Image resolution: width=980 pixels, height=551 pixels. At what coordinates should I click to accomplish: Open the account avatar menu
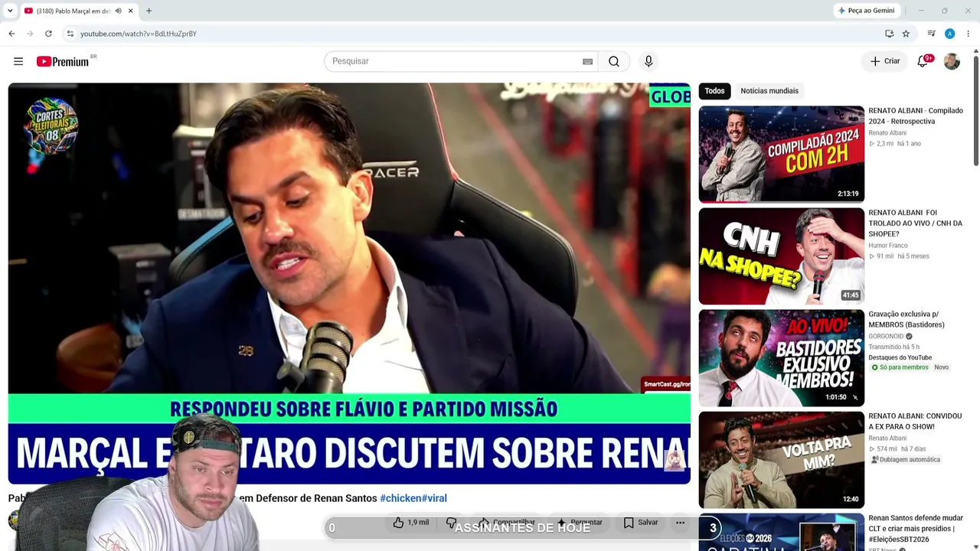pos(952,61)
